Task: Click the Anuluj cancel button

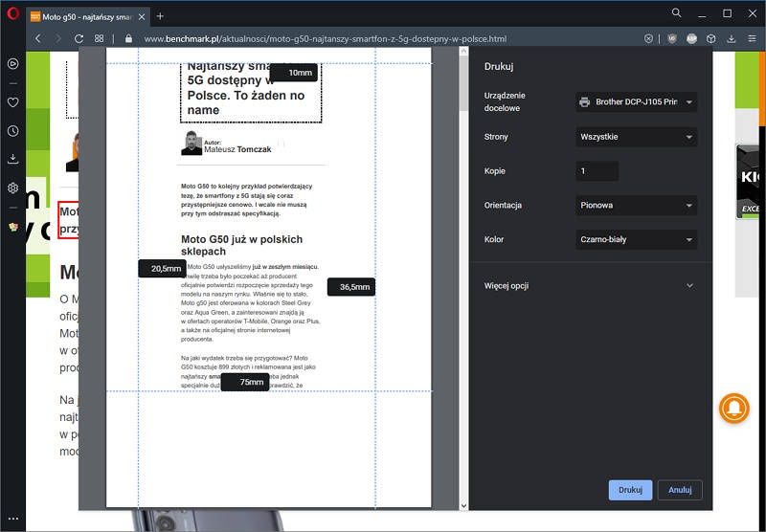Action: 680,490
